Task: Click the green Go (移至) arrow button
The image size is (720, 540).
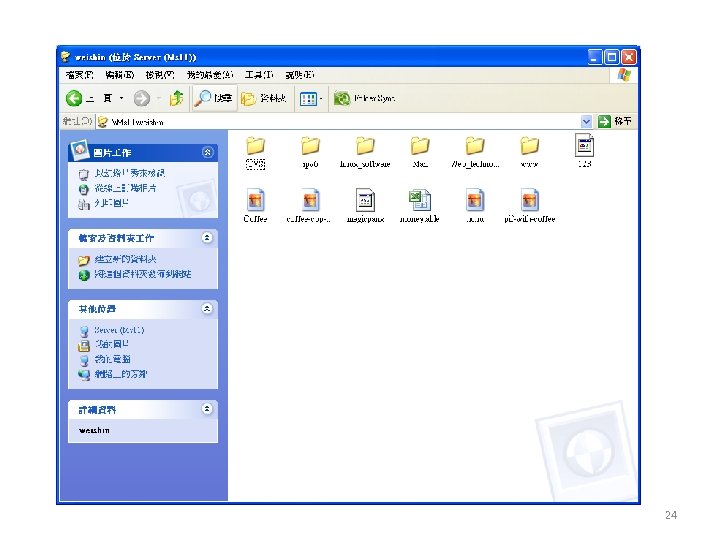Action: click(x=615, y=122)
